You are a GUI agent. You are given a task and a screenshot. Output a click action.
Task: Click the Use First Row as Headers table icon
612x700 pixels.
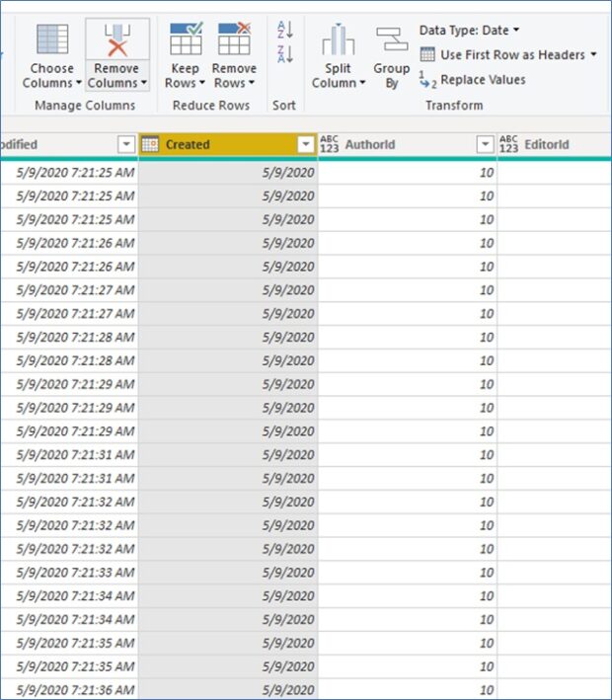(427, 54)
